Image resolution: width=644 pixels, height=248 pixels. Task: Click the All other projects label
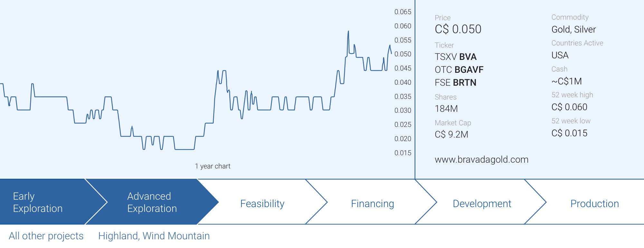pyautogui.click(x=46, y=236)
